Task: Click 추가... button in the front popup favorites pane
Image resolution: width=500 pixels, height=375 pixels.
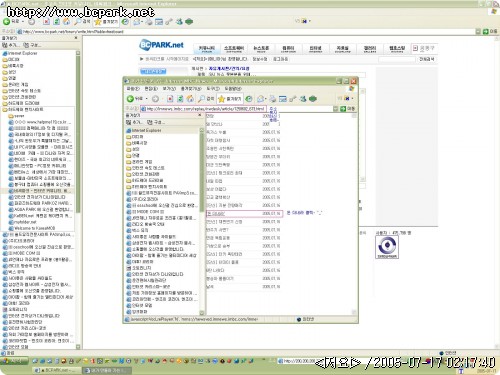Action: tap(134, 122)
